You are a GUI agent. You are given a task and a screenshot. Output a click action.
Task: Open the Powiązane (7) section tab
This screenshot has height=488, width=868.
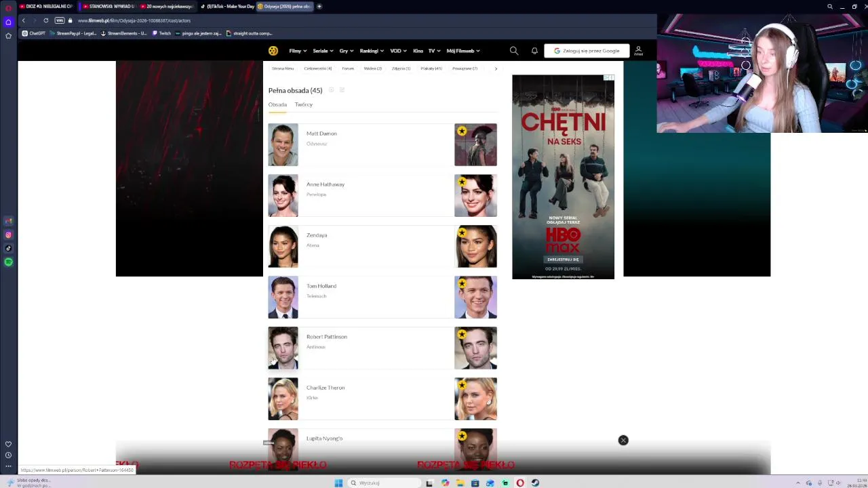pos(465,68)
